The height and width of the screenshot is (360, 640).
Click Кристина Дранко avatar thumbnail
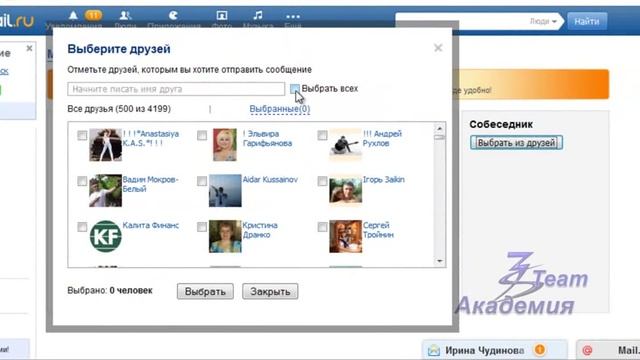click(225, 236)
